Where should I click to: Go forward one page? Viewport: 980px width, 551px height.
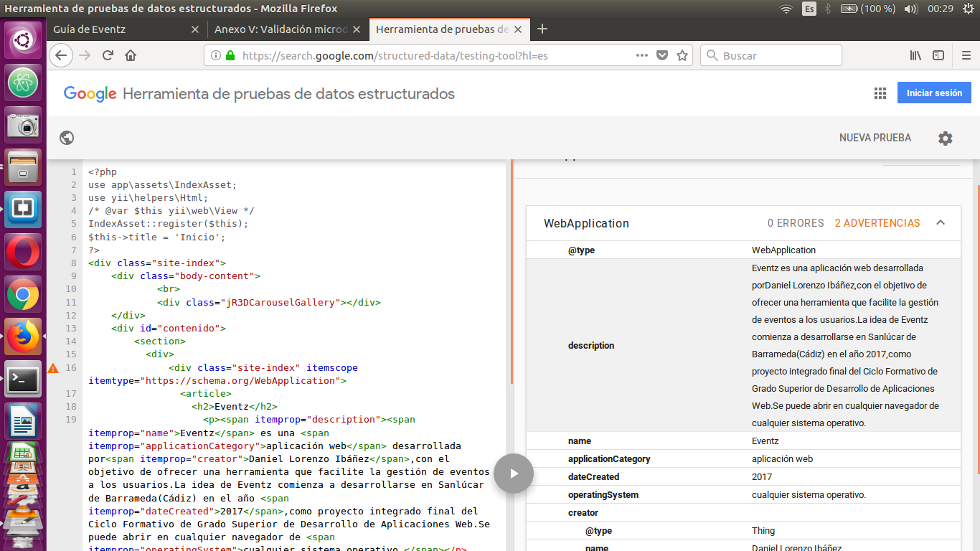(85, 55)
